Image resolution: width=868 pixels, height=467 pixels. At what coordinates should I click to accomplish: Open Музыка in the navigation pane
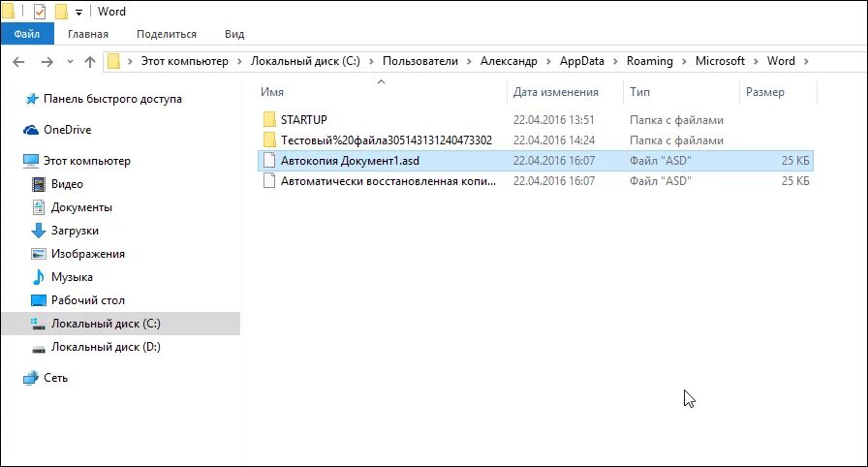72,277
